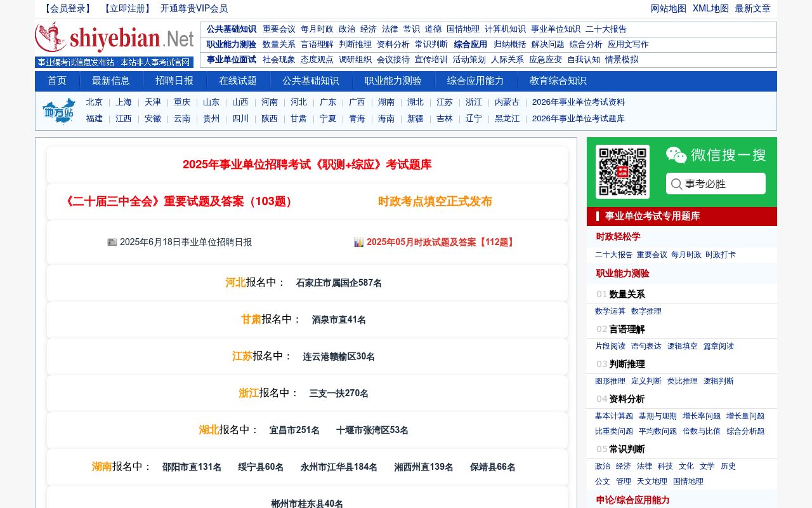812x508 pixels.
Task: Select 最新信息 navigation tab
Action: click(x=111, y=81)
